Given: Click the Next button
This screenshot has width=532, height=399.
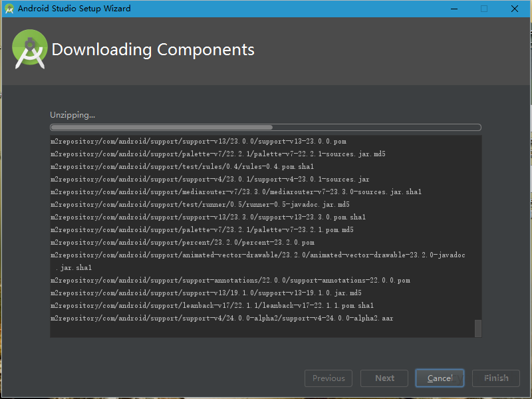Looking at the screenshot, I should coord(384,378).
